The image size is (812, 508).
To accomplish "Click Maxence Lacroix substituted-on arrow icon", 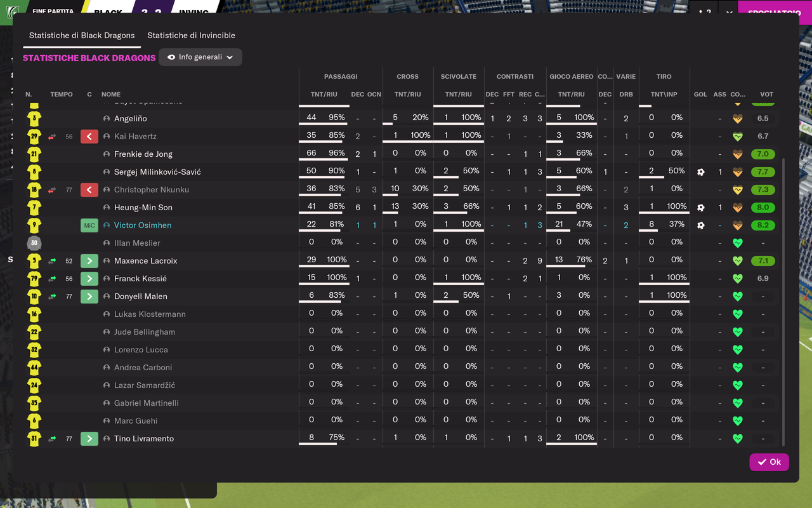I will click(89, 261).
